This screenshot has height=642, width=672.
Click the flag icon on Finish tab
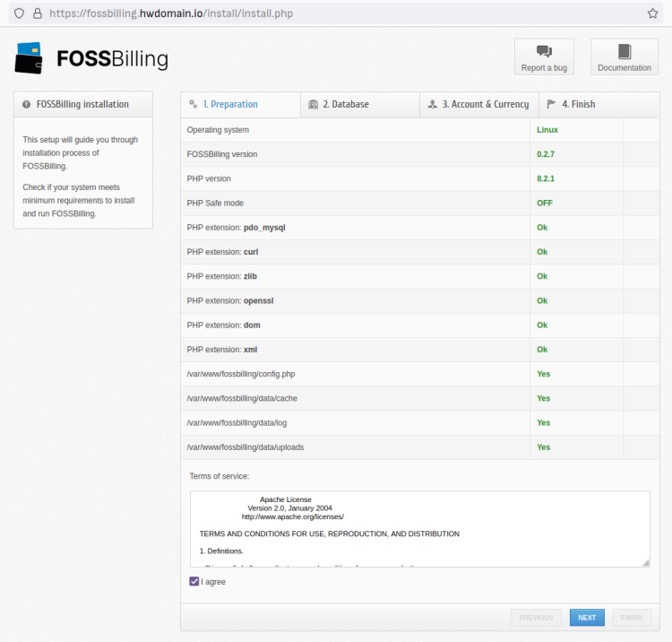[551, 104]
